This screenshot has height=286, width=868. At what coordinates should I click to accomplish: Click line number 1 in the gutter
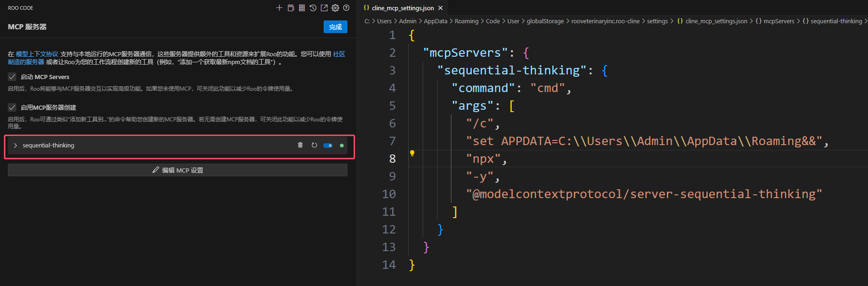coord(392,35)
